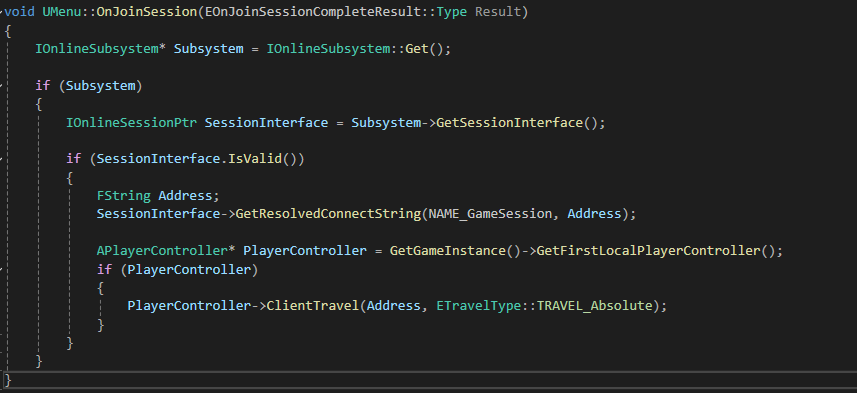The width and height of the screenshot is (857, 393).
Task: Click SessionInterface in the IOnlineSessionPtr declaration
Action: (x=266, y=122)
